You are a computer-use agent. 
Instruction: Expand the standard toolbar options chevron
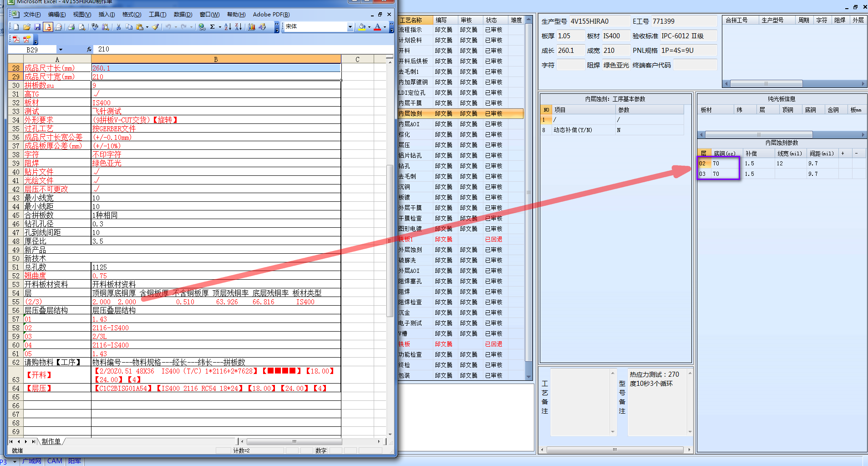point(277,27)
